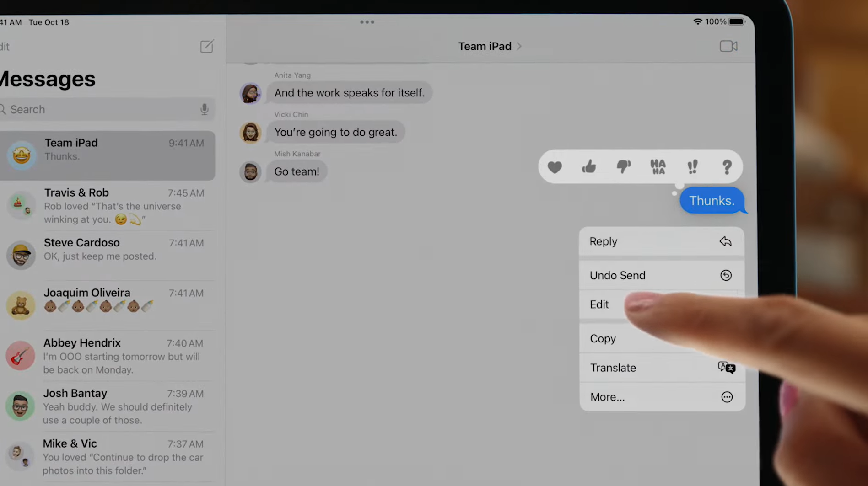Tap Mish Kanabar's avatar in the chat
This screenshot has height=486, width=868.
pos(250,172)
